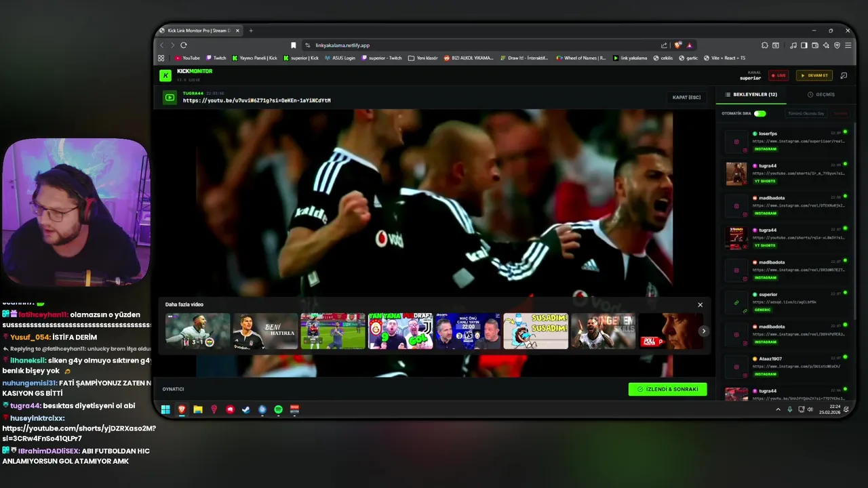The height and width of the screenshot is (488, 868).
Task: Open the Twitch bookmark
Action: click(216, 58)
